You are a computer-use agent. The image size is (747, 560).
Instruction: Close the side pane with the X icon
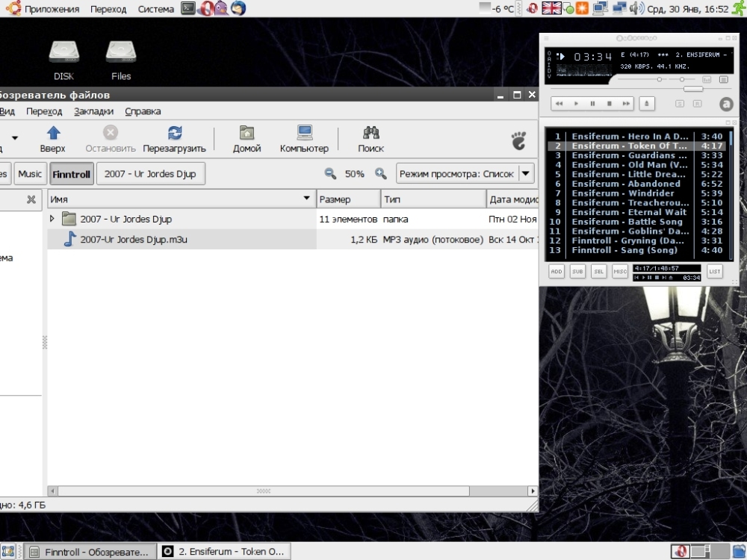(x=31, y=199)
